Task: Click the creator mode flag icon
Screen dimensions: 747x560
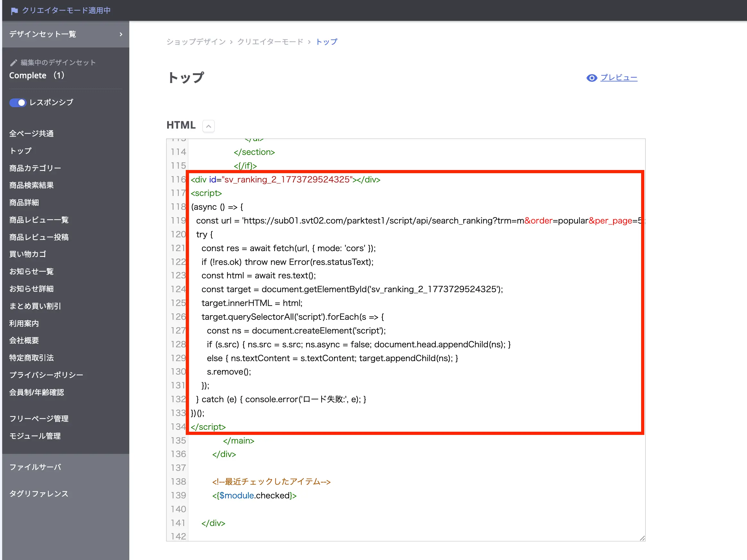Action: 14,11
